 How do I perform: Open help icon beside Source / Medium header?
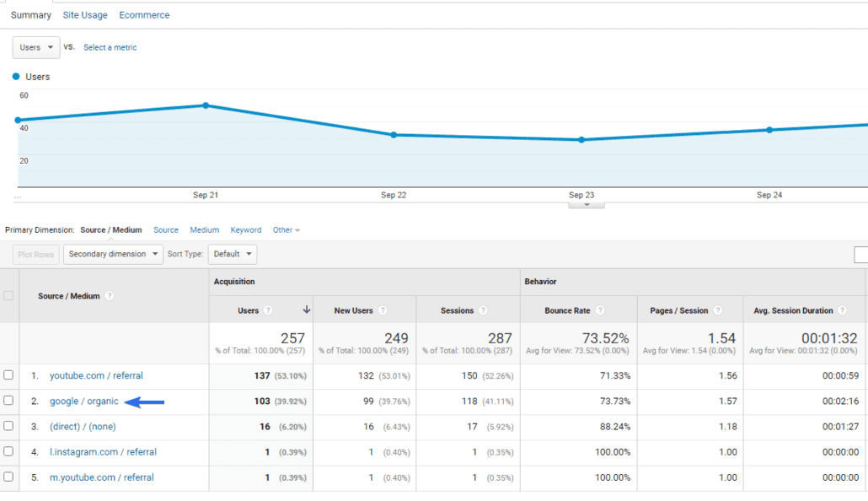(x=110, y=296)
